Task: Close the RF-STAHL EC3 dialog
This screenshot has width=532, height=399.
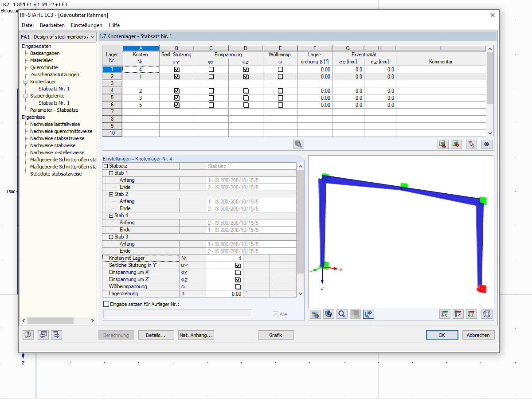Action: 492,15
